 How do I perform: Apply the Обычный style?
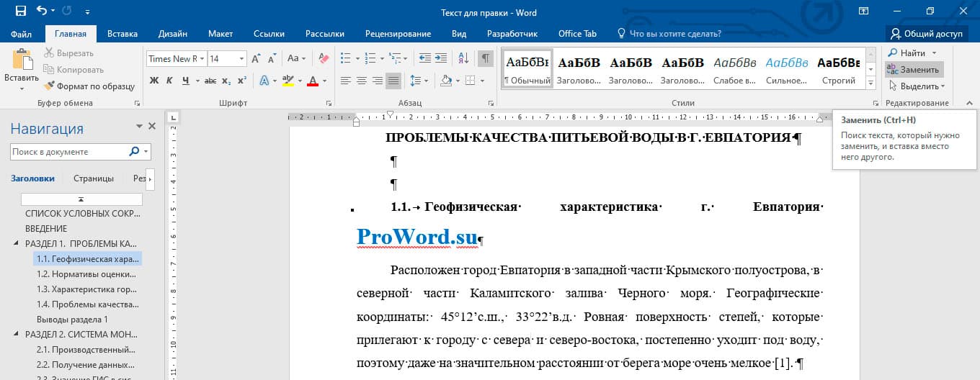click(527, 68)
